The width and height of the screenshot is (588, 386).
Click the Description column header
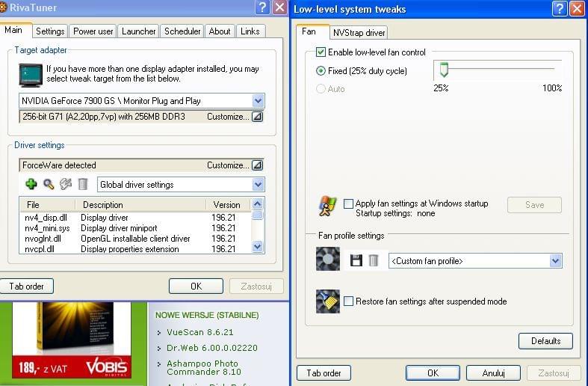coord(140,205)
